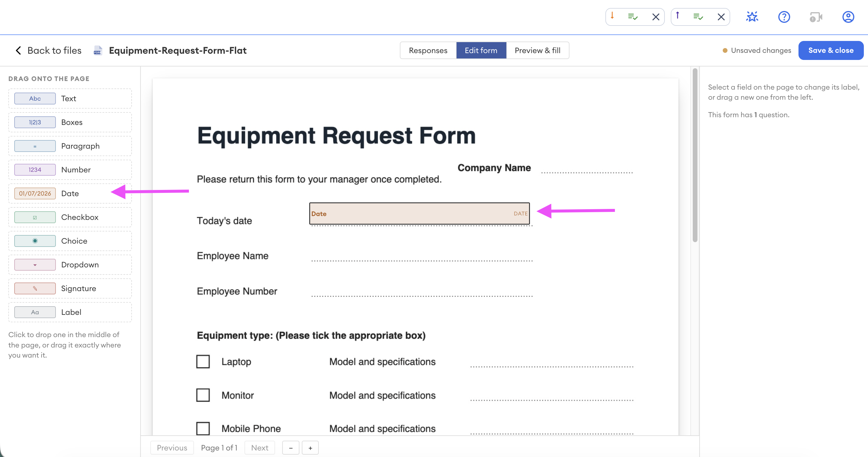This screenshot has width=868, height=457.
Task: Click the orange down-arrow icon in the top bar
Action: tap(612, 16)
